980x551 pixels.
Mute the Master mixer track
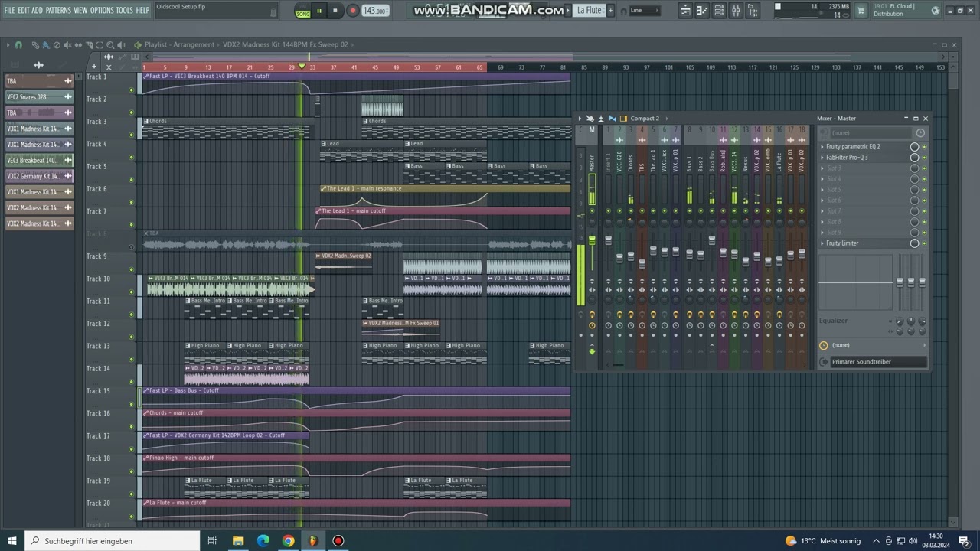592,210
